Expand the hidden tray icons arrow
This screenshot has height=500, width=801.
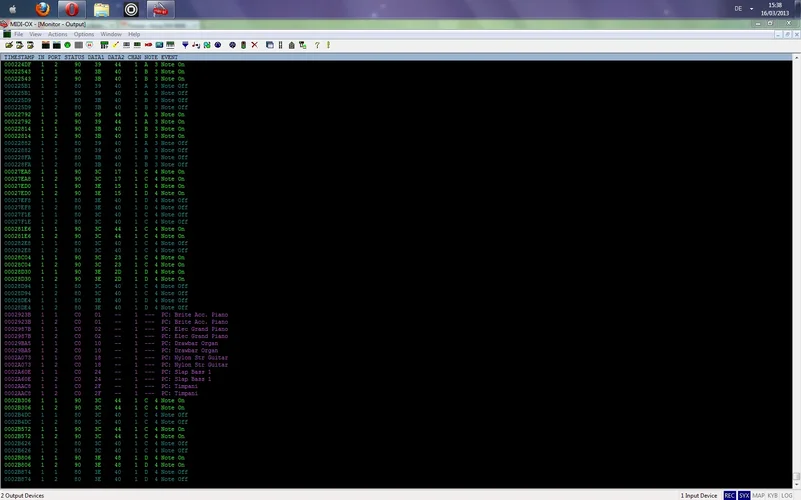(751, 9)
